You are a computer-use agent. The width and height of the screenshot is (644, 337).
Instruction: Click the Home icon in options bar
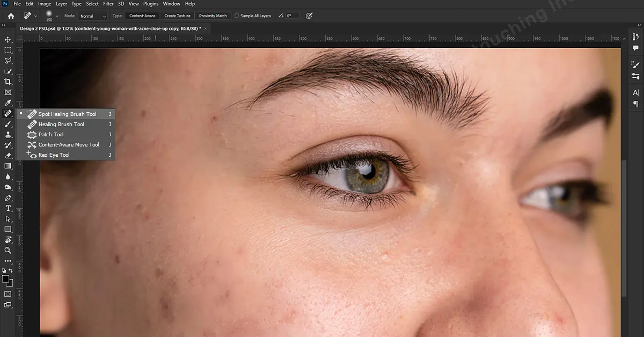(x=11, y=16)
